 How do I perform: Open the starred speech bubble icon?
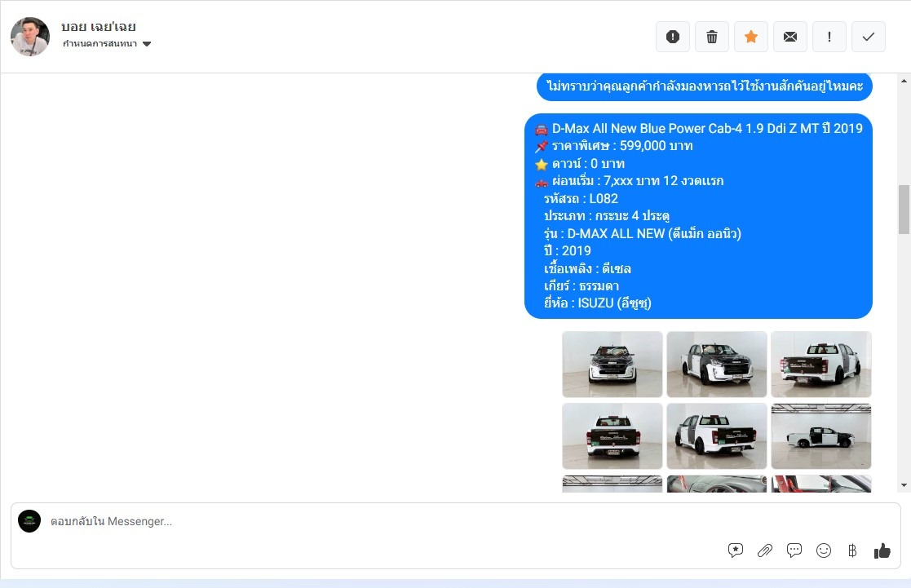click(x=735, y=550)
